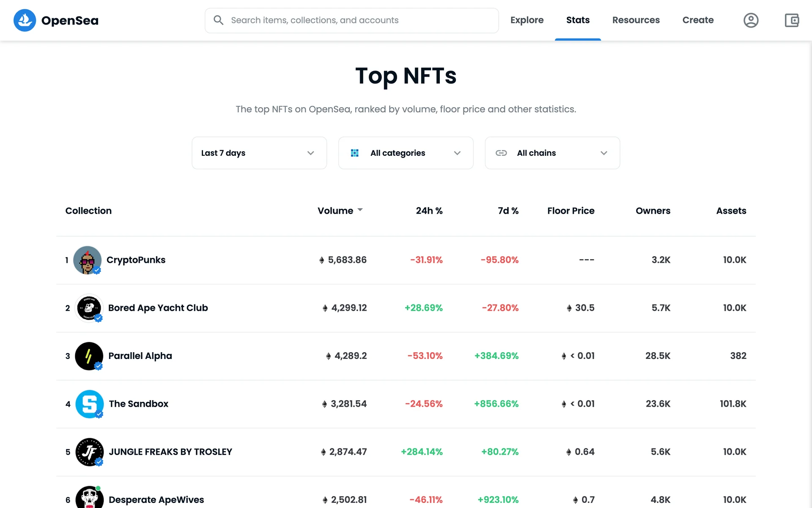The height and width of the screenshot is (508, 812).
Task: Open the Parallel Alpha collection link
Action: 140,356
